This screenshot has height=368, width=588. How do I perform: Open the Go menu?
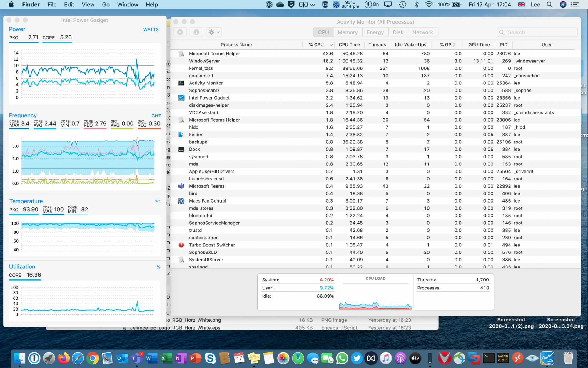pyautogui.click(x=106, y=4)
